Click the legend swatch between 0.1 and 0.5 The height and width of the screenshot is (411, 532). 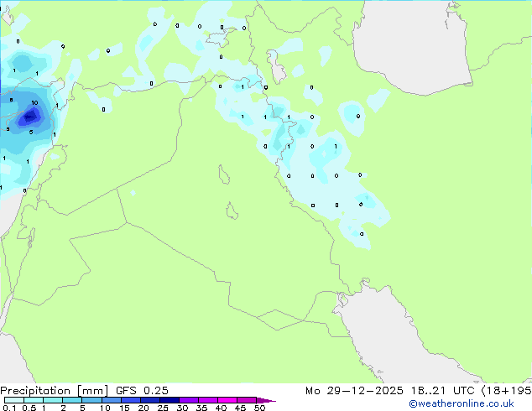[14, 400]
